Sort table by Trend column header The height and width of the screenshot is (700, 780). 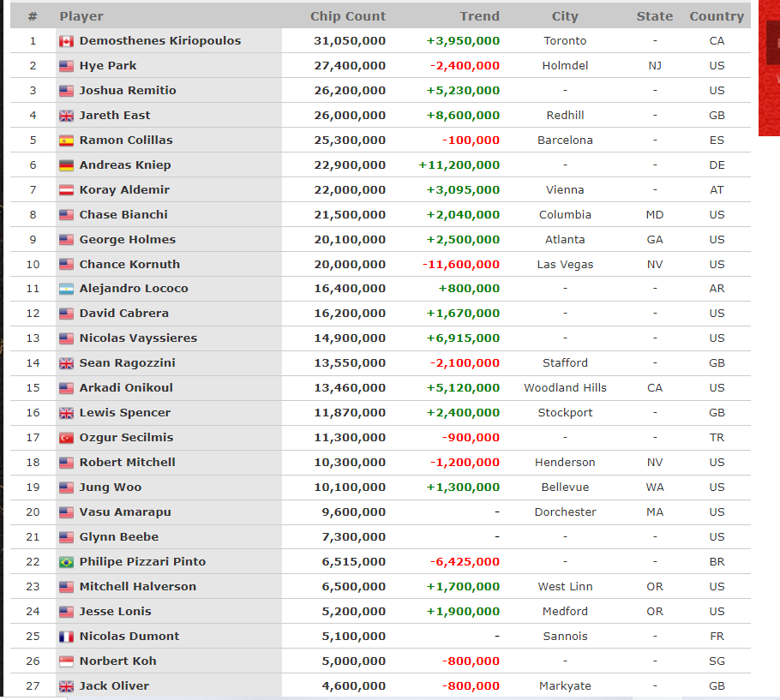click(479, 16)
